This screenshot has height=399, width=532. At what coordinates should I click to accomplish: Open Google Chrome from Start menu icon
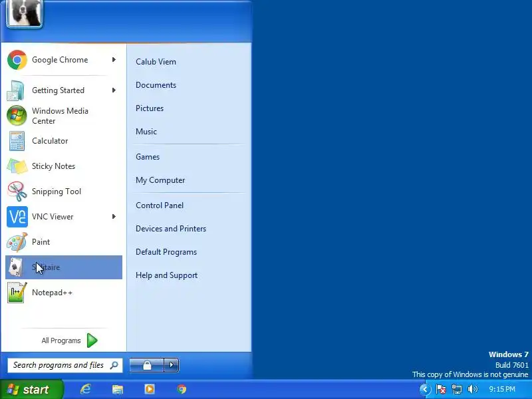pyautogui.click(x=17, y=60)
